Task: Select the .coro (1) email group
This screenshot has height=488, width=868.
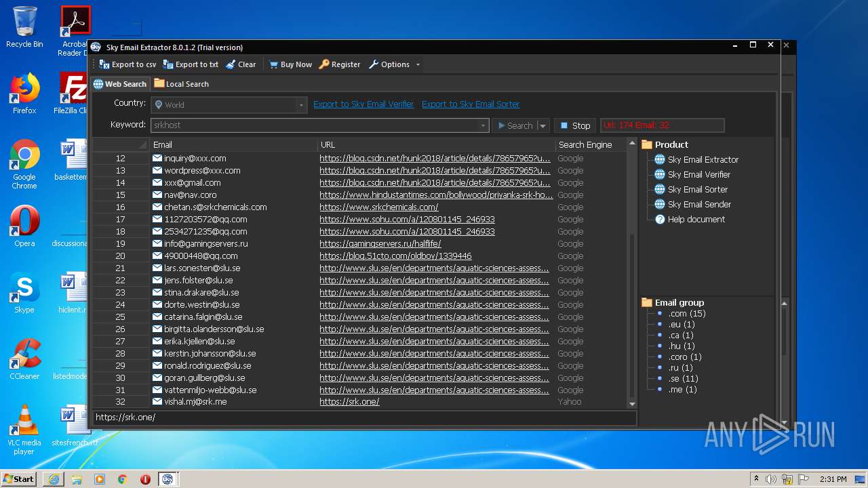Action: [x=685, y=357]
